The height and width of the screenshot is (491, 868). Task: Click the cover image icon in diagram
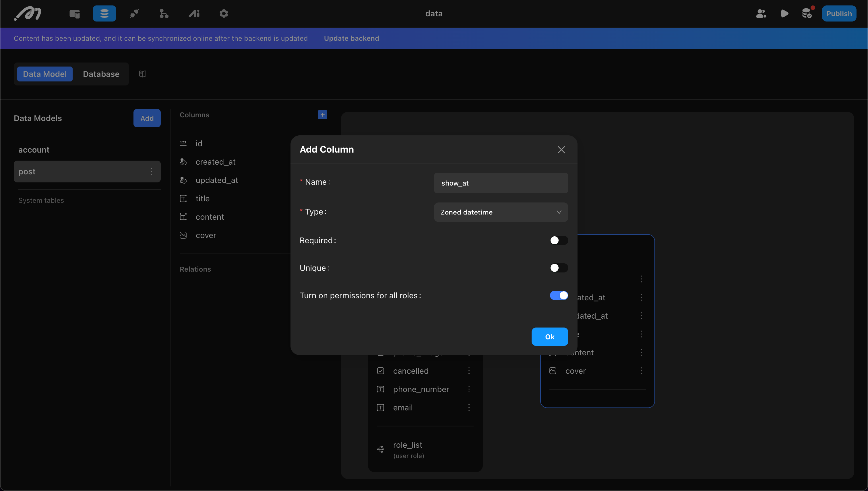553,371
